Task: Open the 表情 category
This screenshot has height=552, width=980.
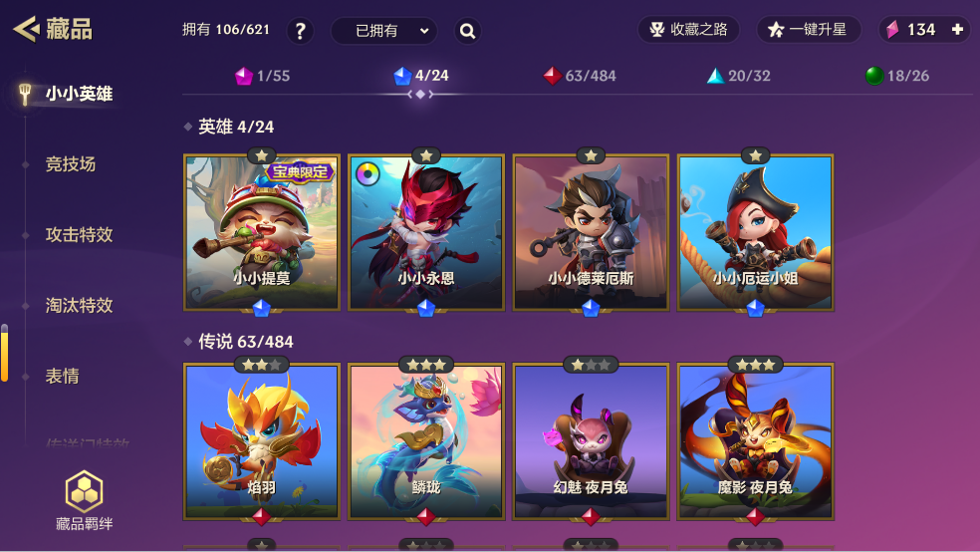Action: (63, 377)
